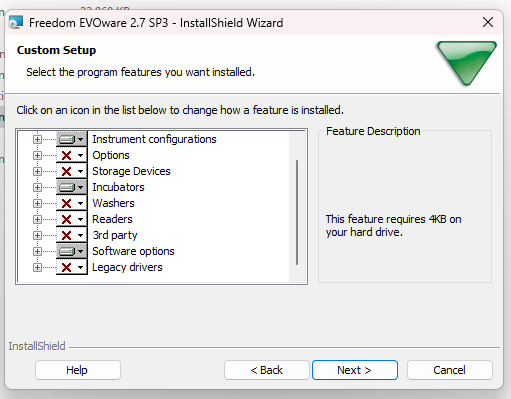Select the Incubators feature

(x=118, y=187)
